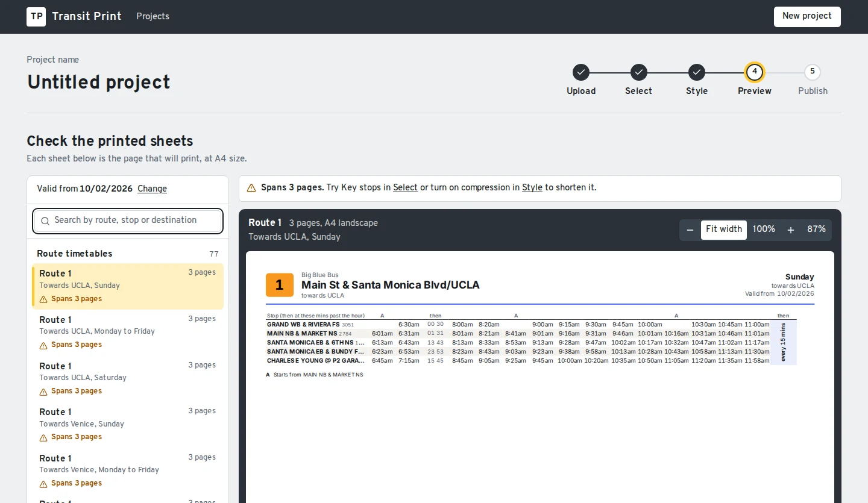Click warning icon under Towards UCLA, Monday to Friday
This screenshot has width=868, height=503.
click(43, 346)
